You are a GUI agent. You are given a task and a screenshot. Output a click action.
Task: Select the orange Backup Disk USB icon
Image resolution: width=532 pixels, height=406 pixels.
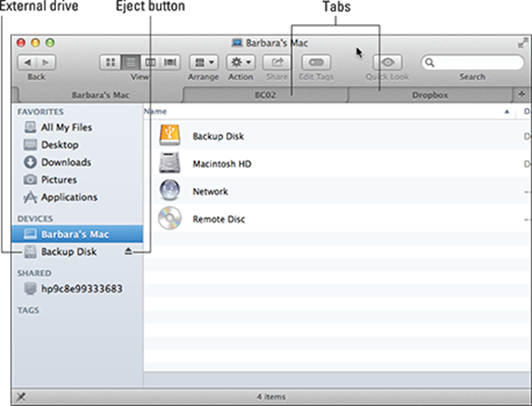point(169,135)
